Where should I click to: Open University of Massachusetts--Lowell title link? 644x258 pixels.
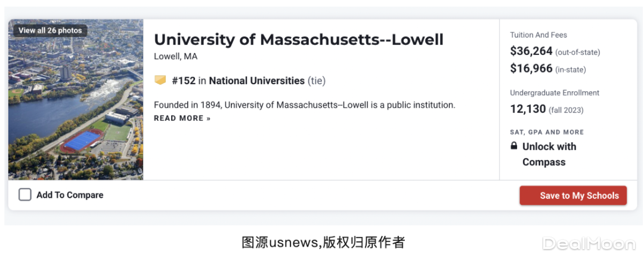click(x=298, y=39)
